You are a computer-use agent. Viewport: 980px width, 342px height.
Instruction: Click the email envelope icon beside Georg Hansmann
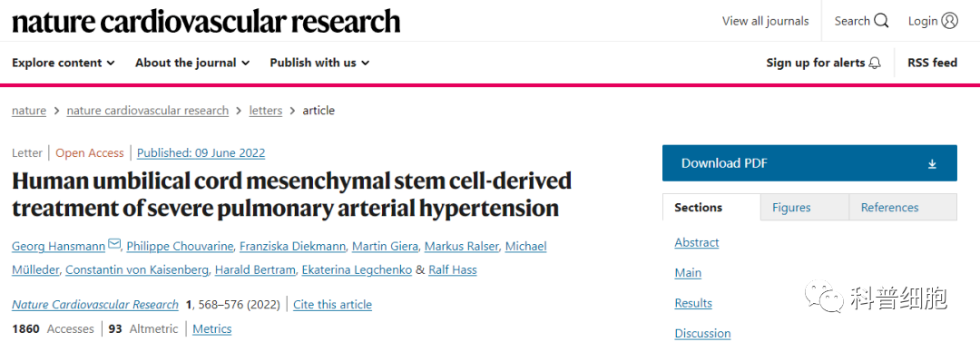114,244
